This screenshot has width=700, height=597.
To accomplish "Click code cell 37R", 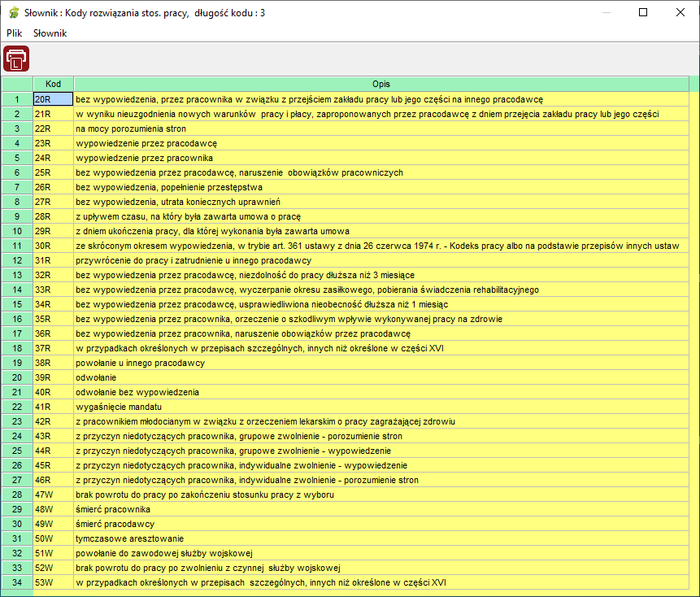I will [53, 348].
